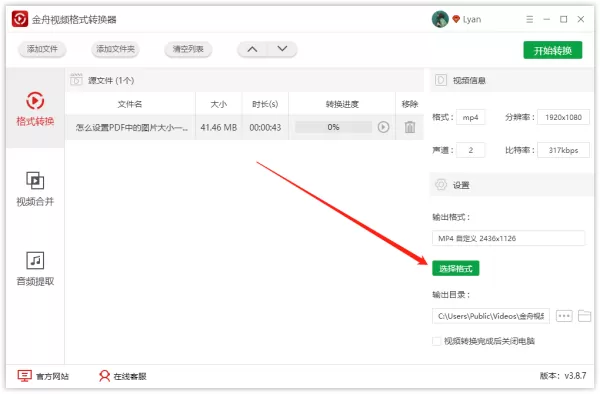This screenshot has height=394, width=600.
Task: Click the 00:00:43 duration cell
Action: pos(265,127)
